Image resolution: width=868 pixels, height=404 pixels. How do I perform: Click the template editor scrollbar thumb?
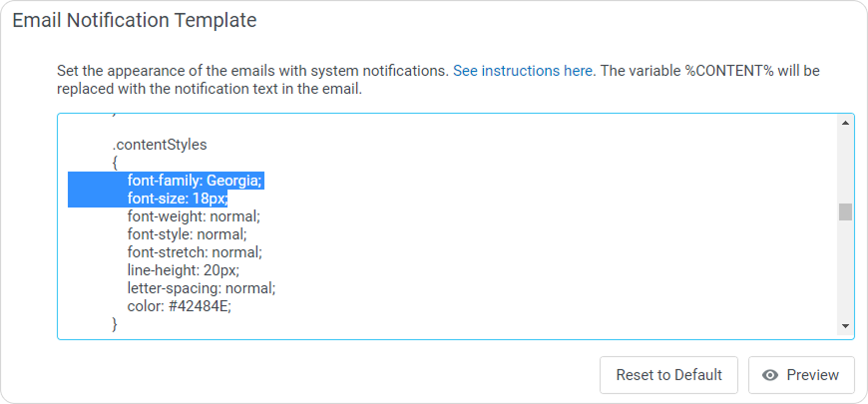845,211
